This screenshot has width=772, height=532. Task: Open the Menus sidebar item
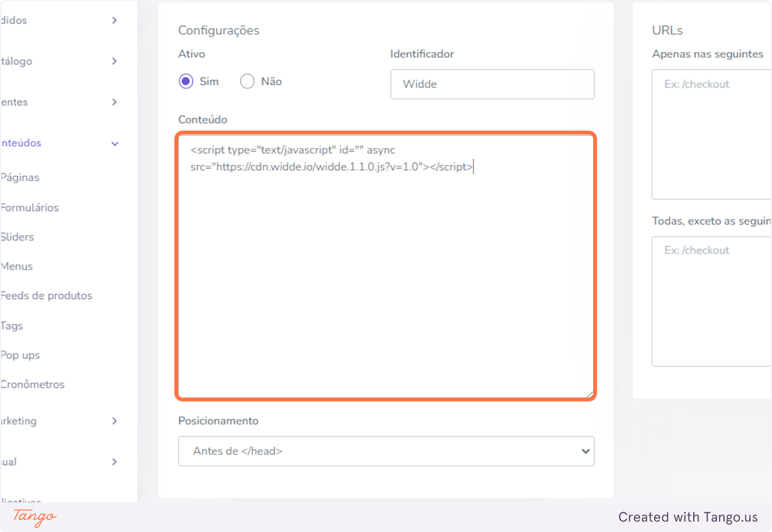pos(17,266)
